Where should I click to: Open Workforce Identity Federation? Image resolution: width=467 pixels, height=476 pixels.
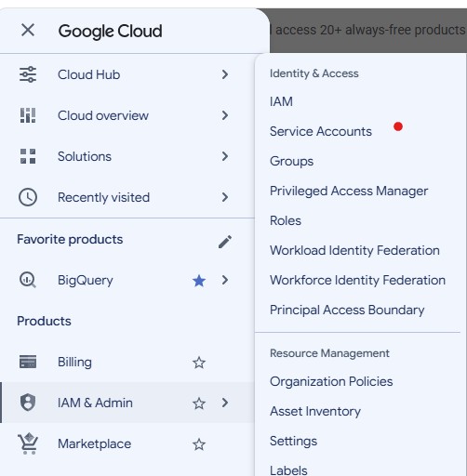tap(357, 280)
